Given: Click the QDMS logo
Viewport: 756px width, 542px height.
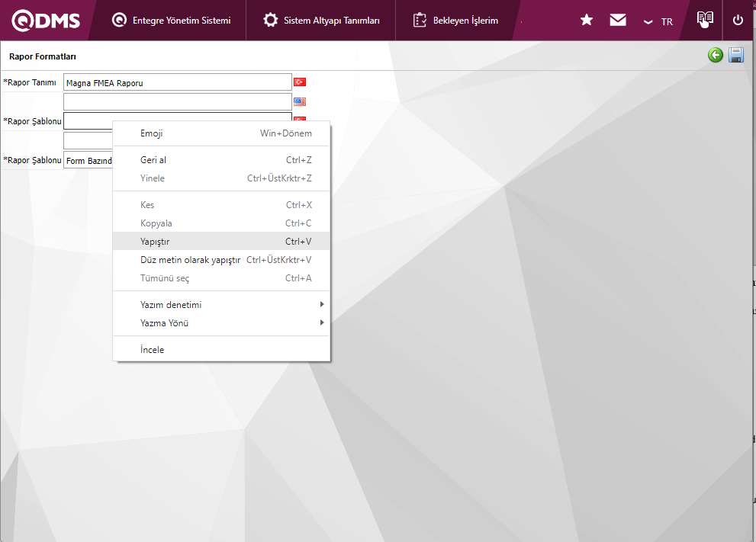Looking at the screenshot, I should [x=46, y=21].
